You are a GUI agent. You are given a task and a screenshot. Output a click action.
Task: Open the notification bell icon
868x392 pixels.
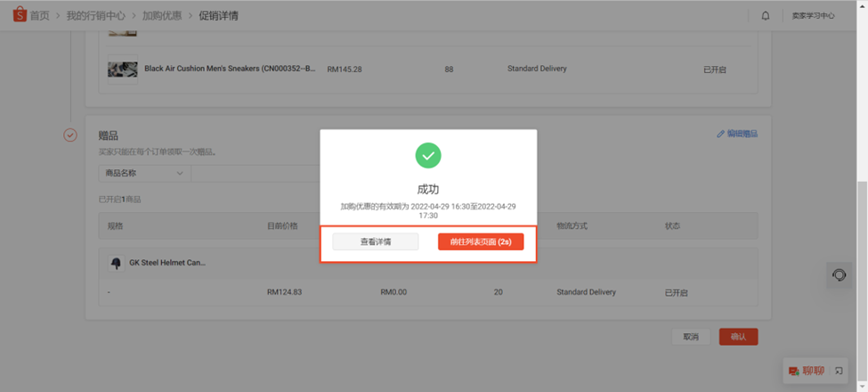coord(766,15)
